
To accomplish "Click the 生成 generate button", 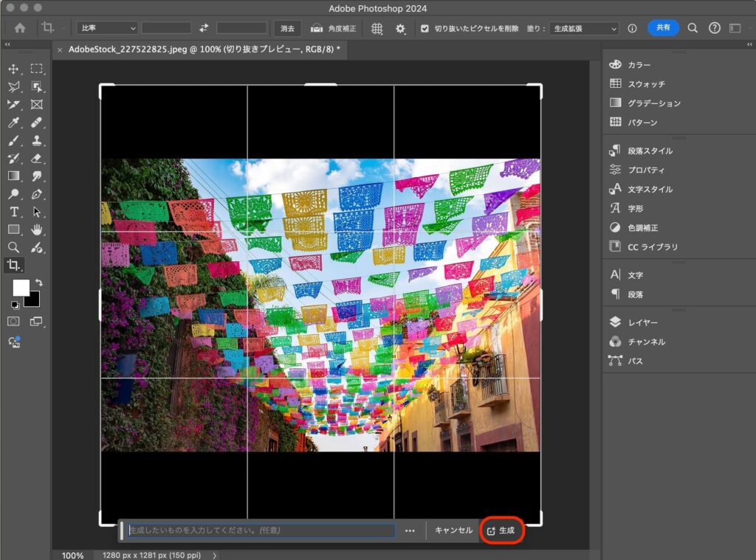I will [x=501, y=530].
